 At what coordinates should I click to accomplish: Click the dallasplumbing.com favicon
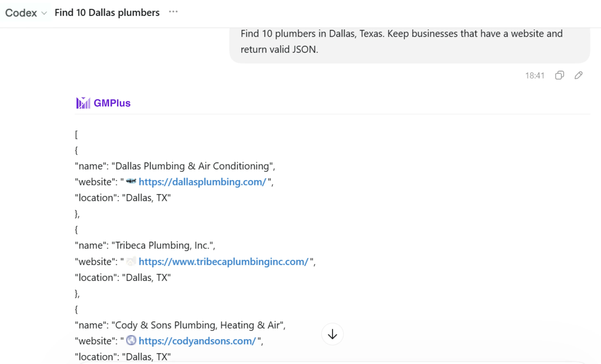pyautogui.click(x=131, y=181)
